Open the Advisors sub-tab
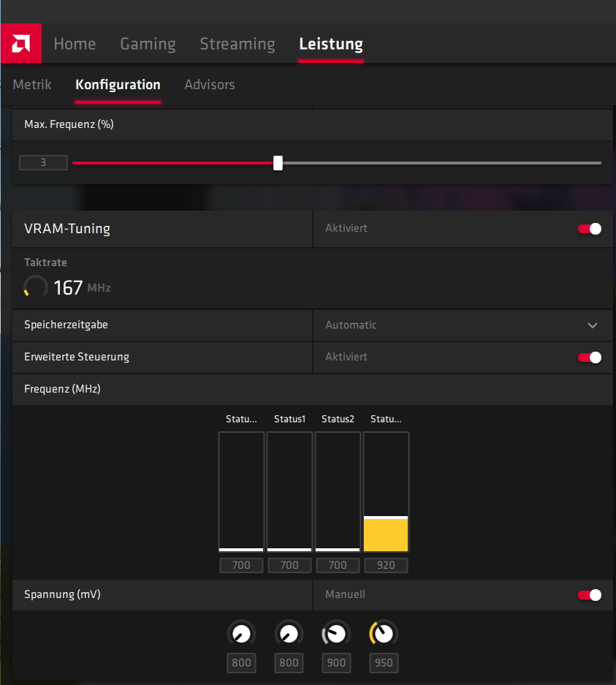This screenshot has height=685, width=616. [210, 84]
